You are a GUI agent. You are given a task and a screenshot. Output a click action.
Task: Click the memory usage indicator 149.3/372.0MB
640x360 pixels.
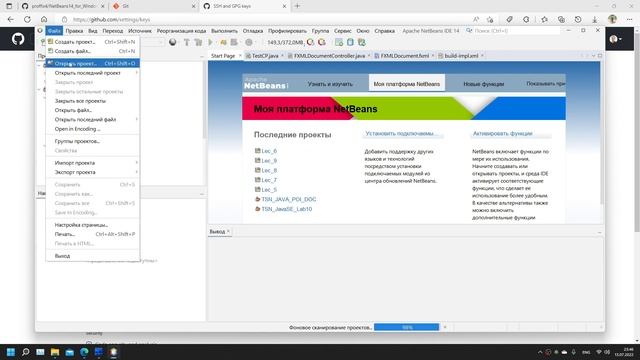pyautogui.click(x=285, y=42)
